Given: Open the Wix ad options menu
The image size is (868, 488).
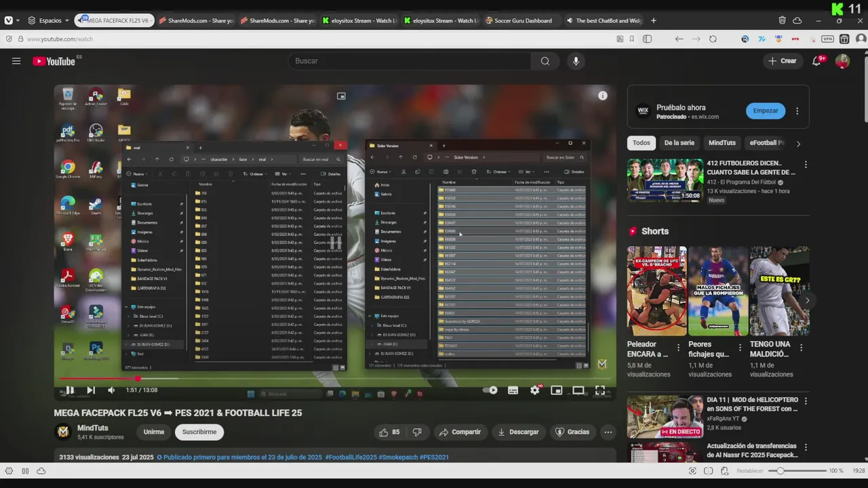Looking at the screenshot, I should [x=797, y=110].
